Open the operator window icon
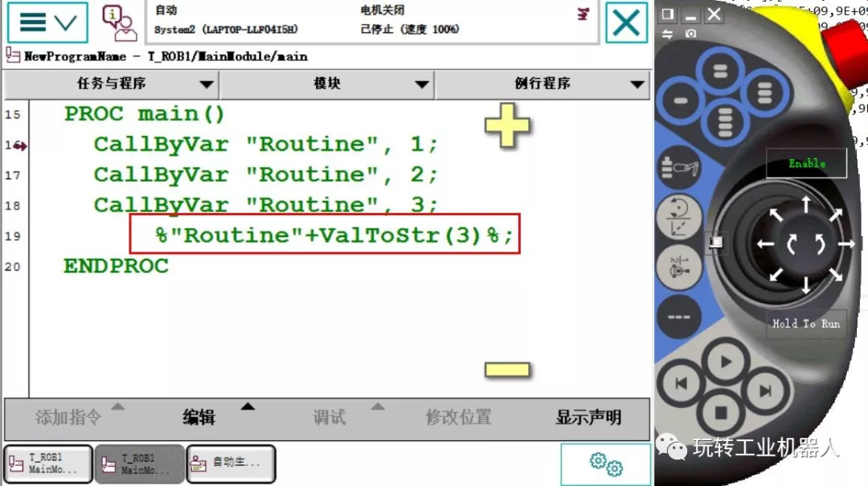The width and height of the screenshot is (868, 486). [x=118, y=22]
